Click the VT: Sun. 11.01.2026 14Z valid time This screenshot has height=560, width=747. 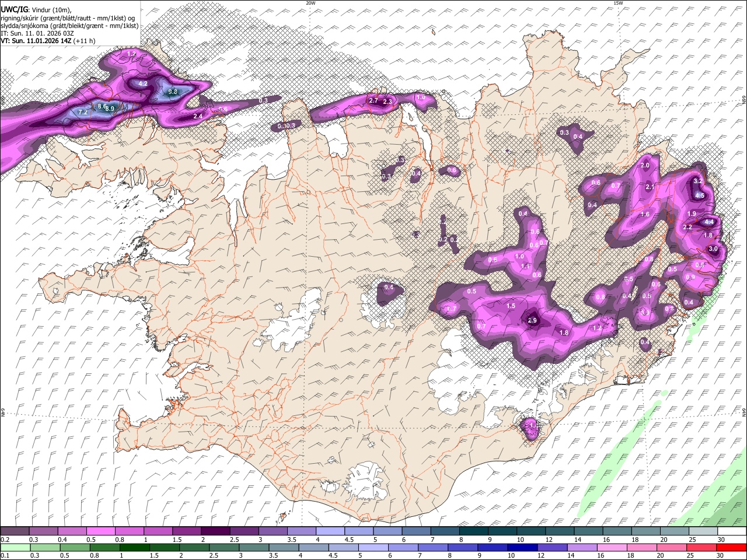(48, 41)
